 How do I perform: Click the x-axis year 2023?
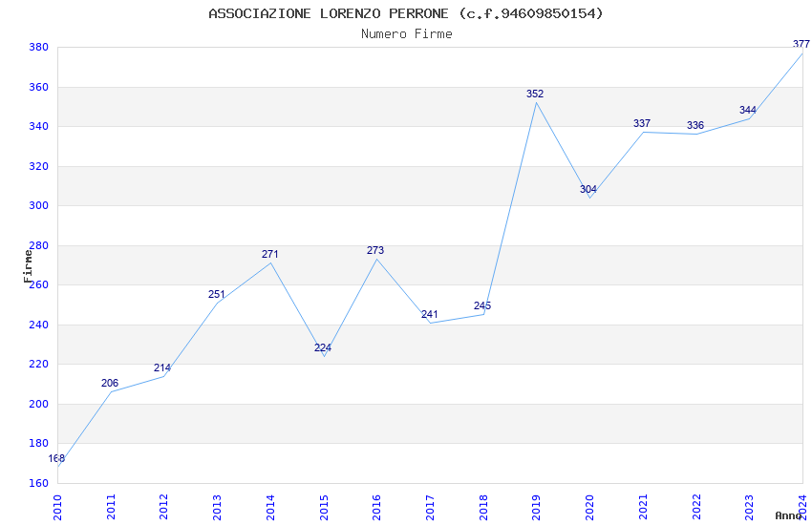coord(749,507)
